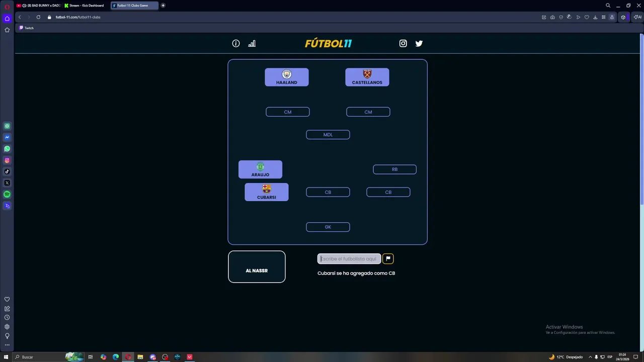
Task: Open the statistics bar chart icon
Action: [252, 44]
